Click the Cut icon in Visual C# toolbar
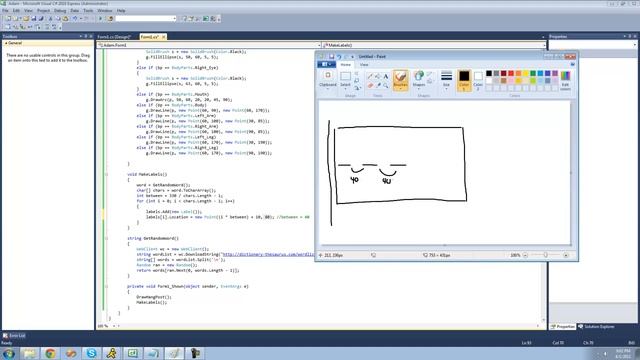The width and height of the screenshot is (640, 360). click(51, 18)
